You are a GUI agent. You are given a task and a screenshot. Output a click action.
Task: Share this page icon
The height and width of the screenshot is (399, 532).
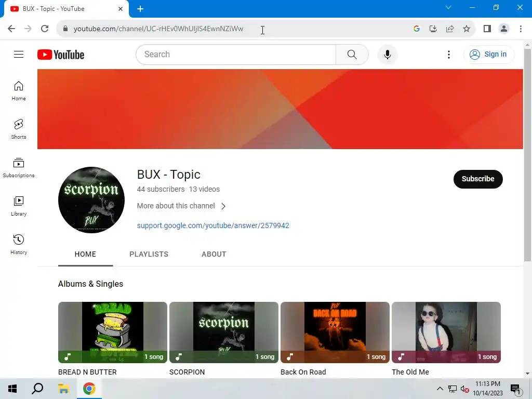pyautogui.click(x=450, y=29)
